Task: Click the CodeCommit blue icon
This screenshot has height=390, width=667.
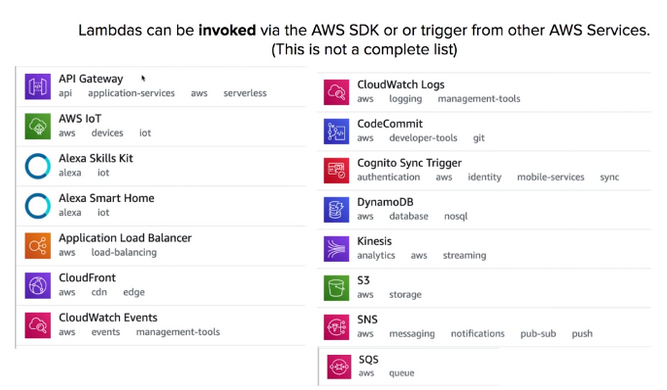Action: pyautogui.click(x=336, y=131)
